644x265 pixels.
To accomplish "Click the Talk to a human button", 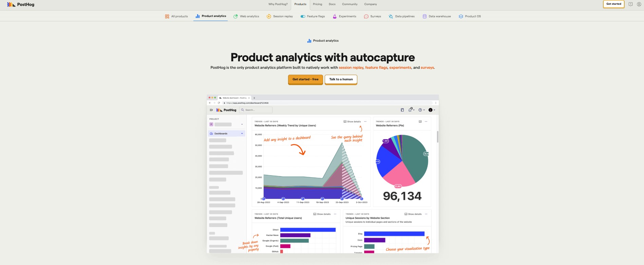I will 341,79.
